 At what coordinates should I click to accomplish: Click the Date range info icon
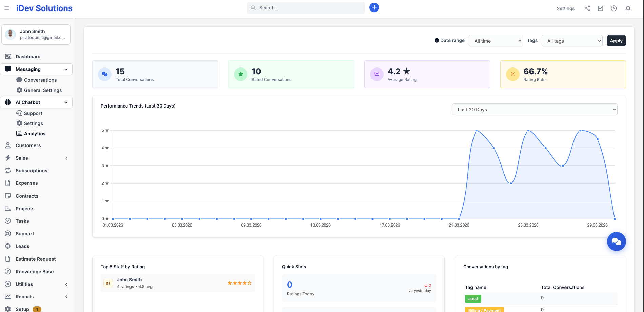437,40
